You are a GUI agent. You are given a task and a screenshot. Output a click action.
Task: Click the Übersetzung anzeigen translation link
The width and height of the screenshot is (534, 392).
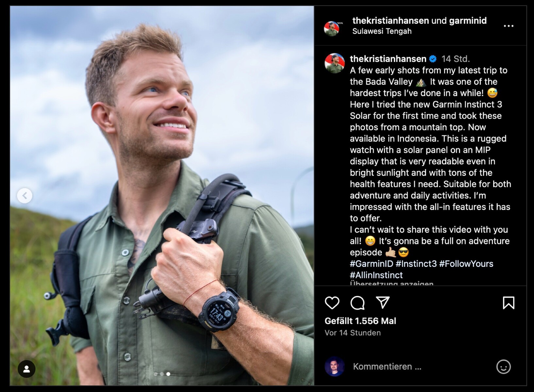pos(392,284)
